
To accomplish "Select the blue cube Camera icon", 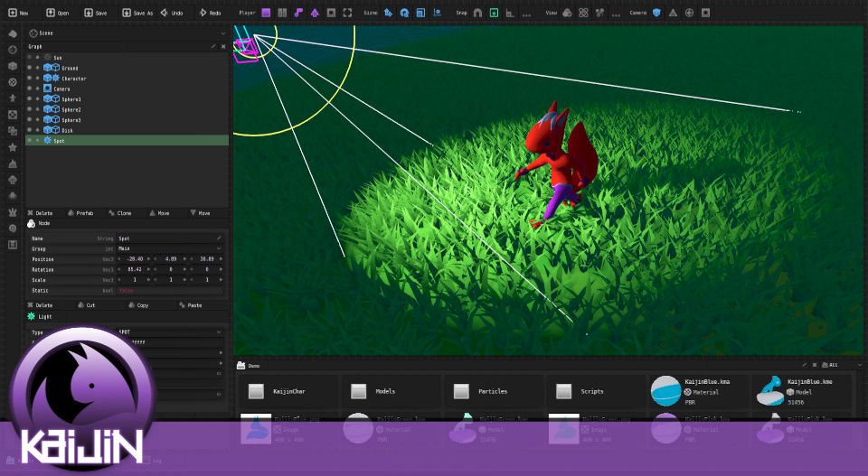I will (656, 12).
